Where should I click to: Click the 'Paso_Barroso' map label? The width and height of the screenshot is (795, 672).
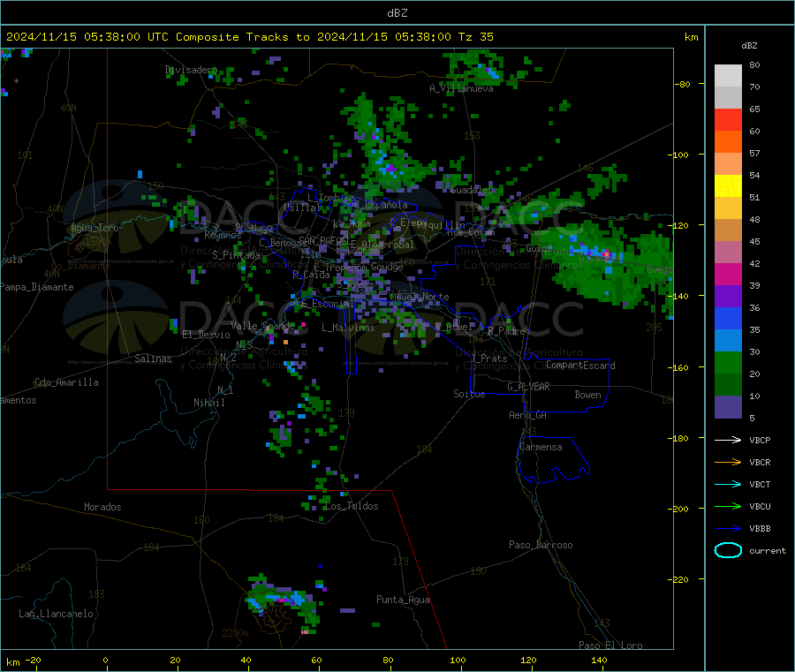pyautogui.click(x=541, y=546)
